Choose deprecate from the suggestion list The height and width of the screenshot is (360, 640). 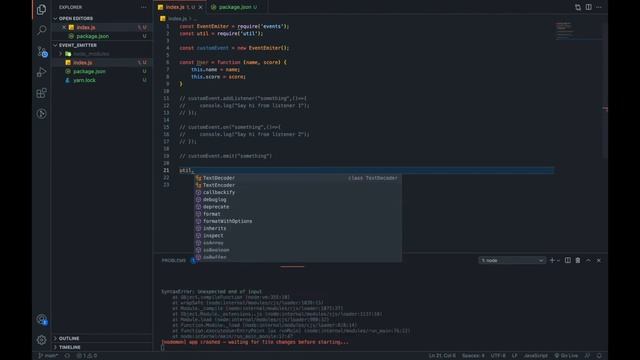[x=298, y=207]
